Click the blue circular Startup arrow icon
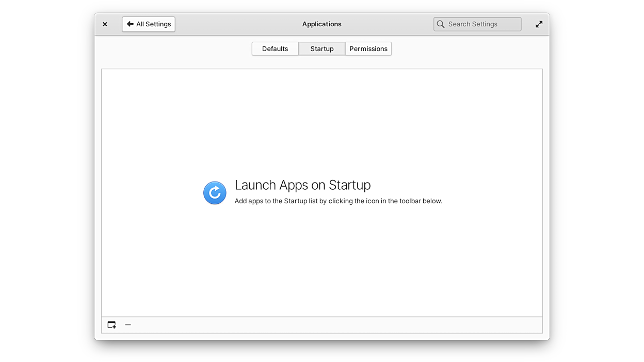This screenshot has width=644, height=362. pyautogui.click(x=215, y=193)
